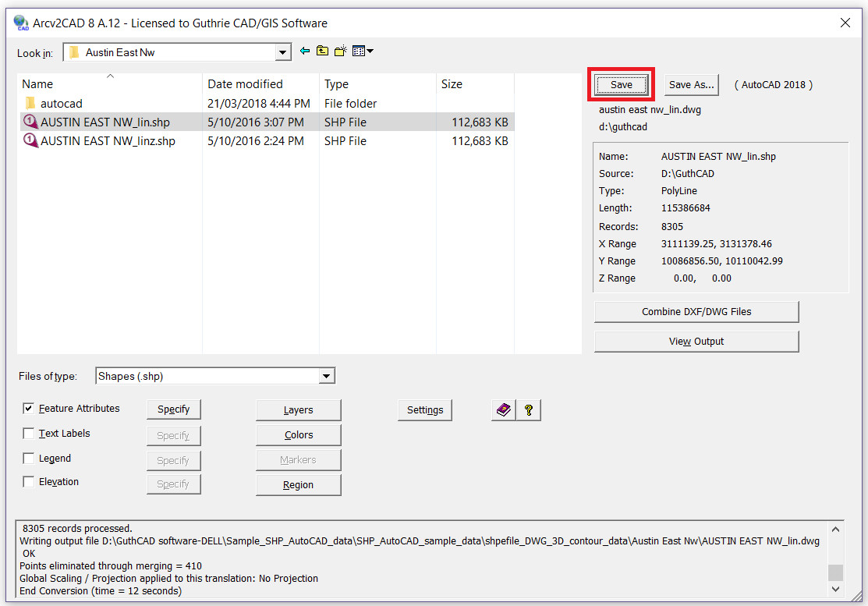Close the Arcv2CAD window
The image size is (868, 606).
[845, 23]
